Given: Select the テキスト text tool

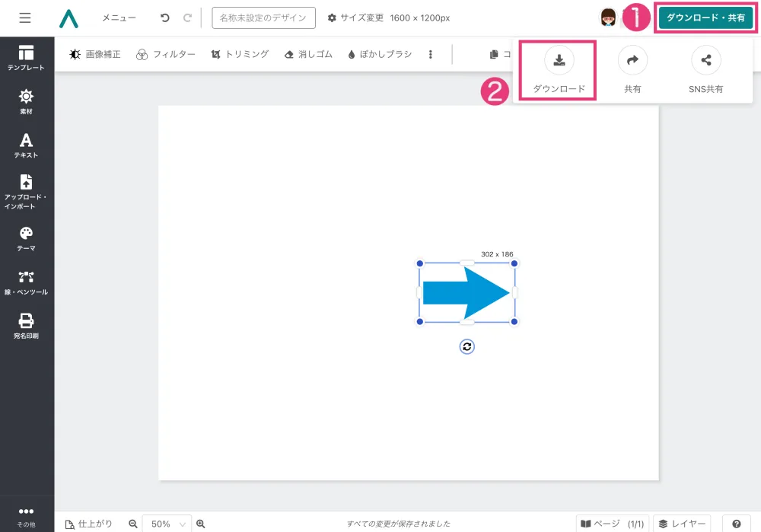Looking at the screenshot, I should click(27, 145).
